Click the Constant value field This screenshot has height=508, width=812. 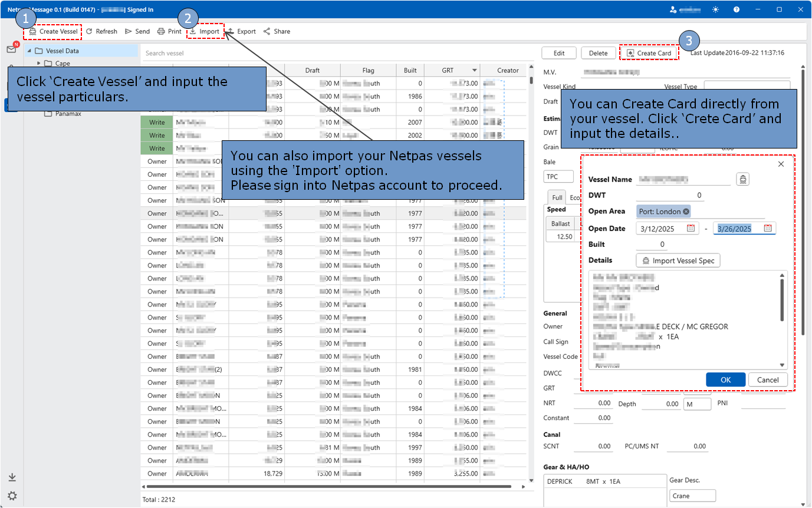point(593,418)
